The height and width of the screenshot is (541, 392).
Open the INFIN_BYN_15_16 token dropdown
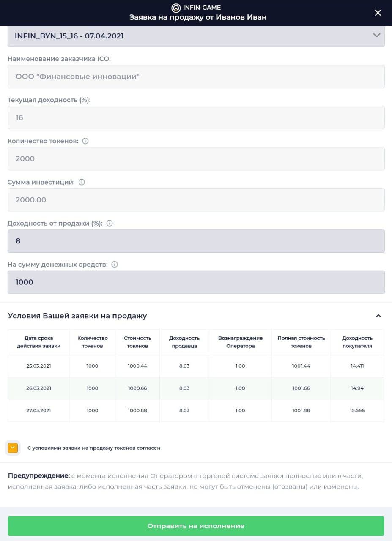coord(196,36)
